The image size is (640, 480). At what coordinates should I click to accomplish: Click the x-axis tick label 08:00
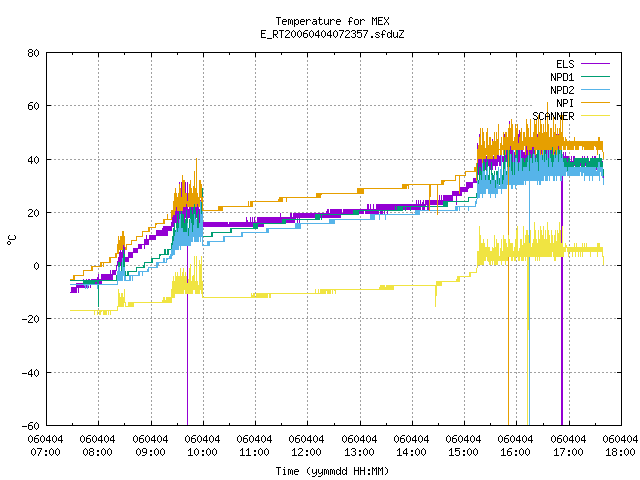[98, 452]
